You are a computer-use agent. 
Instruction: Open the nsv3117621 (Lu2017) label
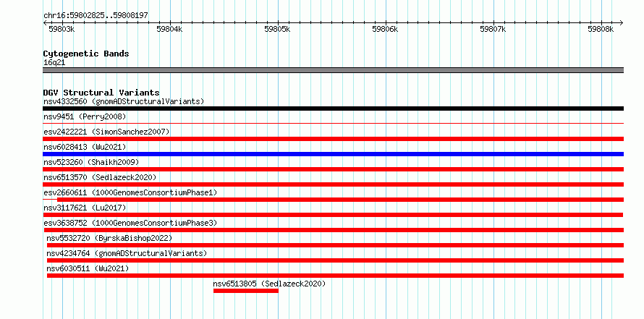pos(85,208)
